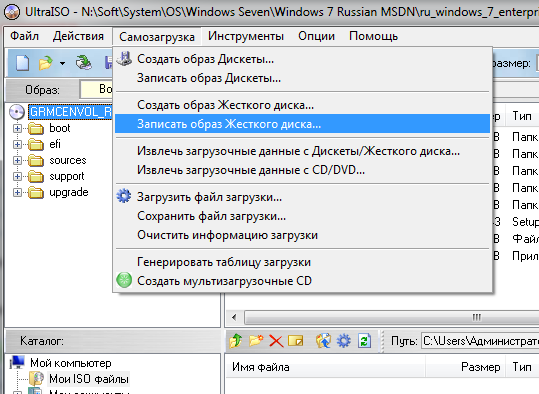The width and height of the screenshot is (539, 394).
Task: Choose Загрузить файл загрузки
Action: [x=302, y=197]
